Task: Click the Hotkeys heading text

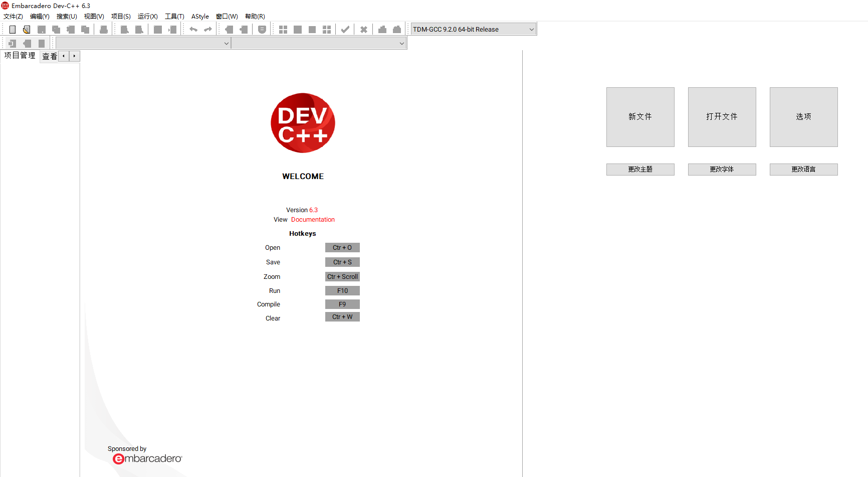Action: tap(303, 234)
